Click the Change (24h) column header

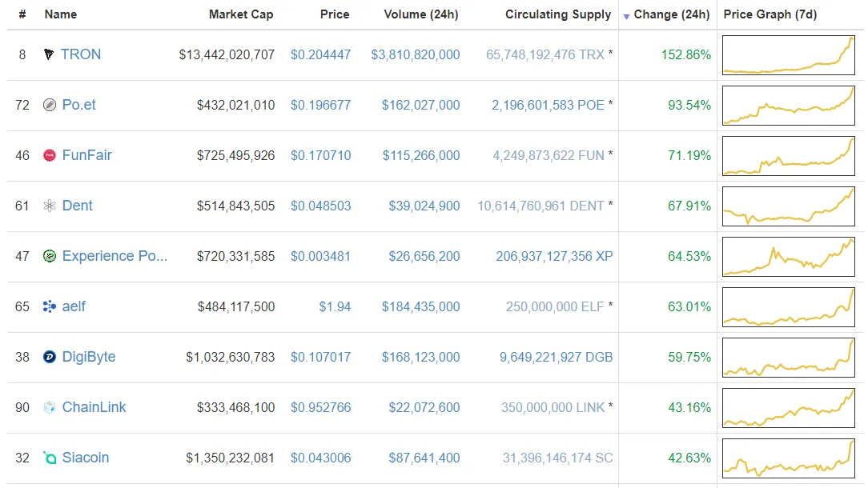coord(672,14)
